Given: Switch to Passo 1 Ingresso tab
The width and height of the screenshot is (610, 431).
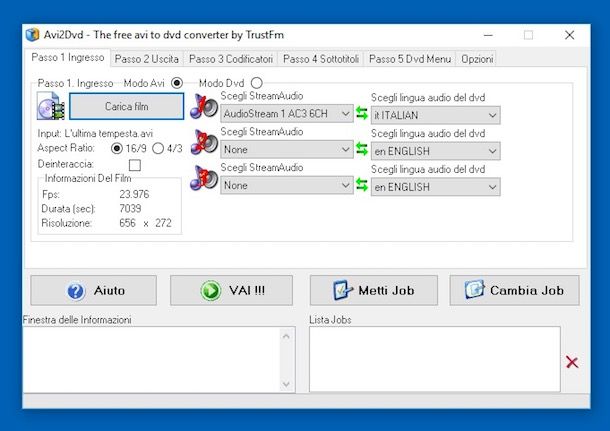Looking at the screenshot, I should [x=68, y=58].
